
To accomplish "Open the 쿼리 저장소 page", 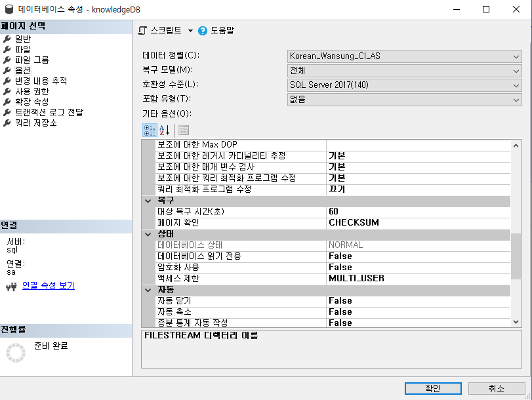I will tap(36, 123).
